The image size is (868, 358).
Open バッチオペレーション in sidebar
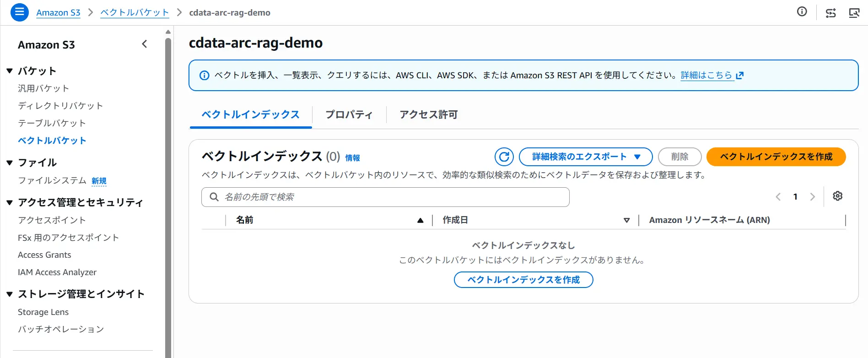click(x=61, y=329)
